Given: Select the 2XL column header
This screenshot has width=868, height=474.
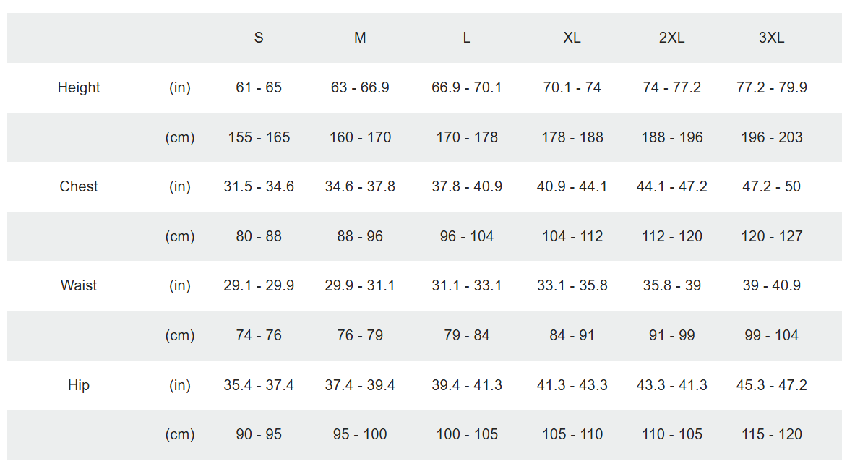Looking at the screenshot, I should pos(671,38).
